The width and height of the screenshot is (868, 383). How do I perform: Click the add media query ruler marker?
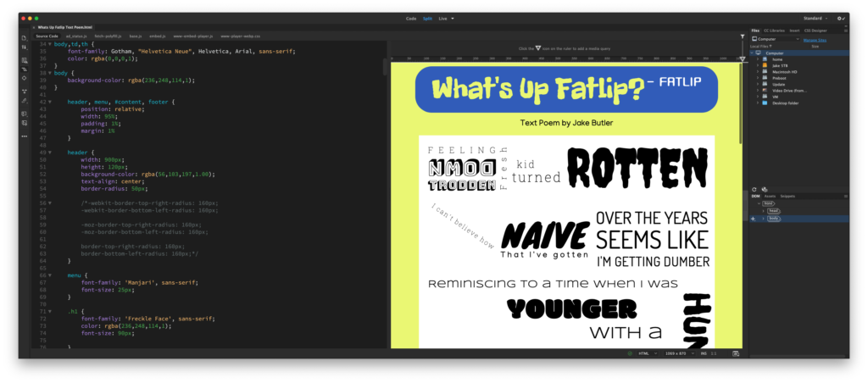[x=743, y=59]
